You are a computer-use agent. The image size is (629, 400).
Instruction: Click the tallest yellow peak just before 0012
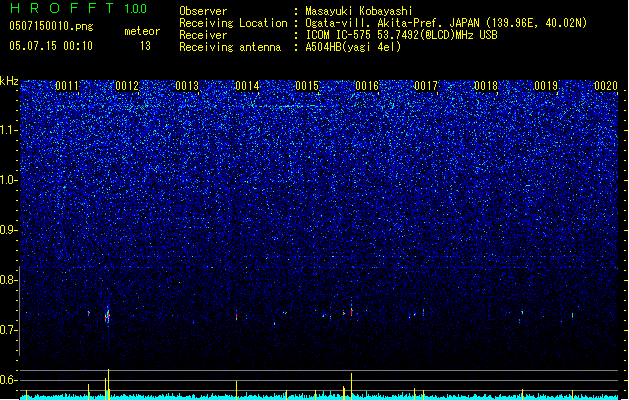[x=108, y=384]
